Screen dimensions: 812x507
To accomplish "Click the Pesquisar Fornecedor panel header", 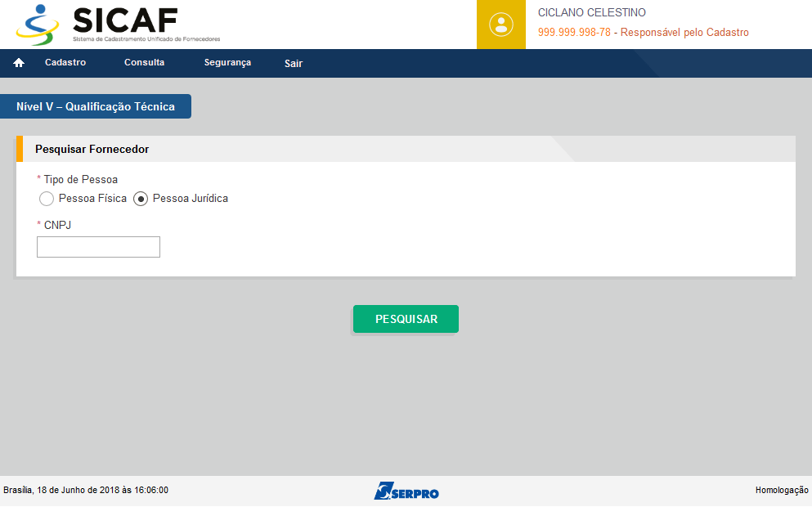I will 406,149.
